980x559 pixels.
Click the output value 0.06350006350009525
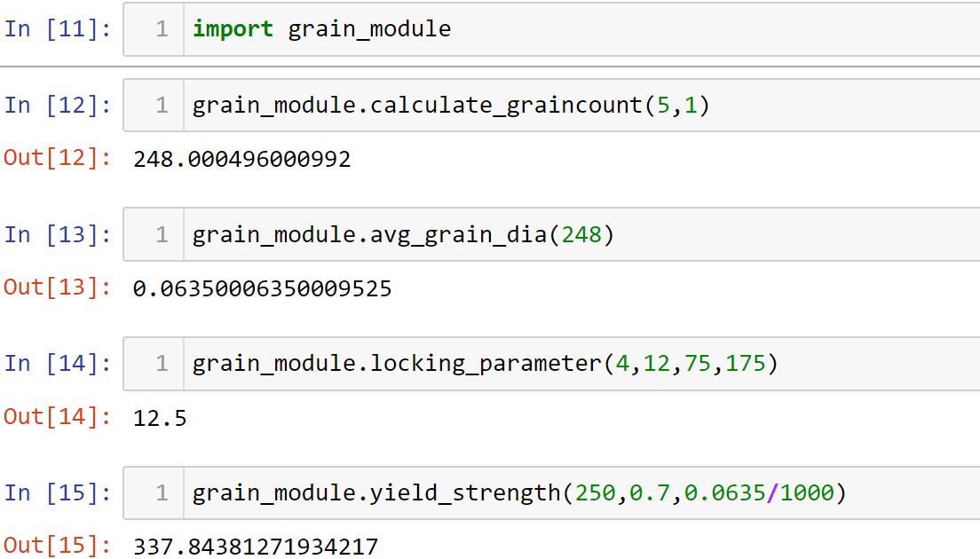tap(262, 288)
